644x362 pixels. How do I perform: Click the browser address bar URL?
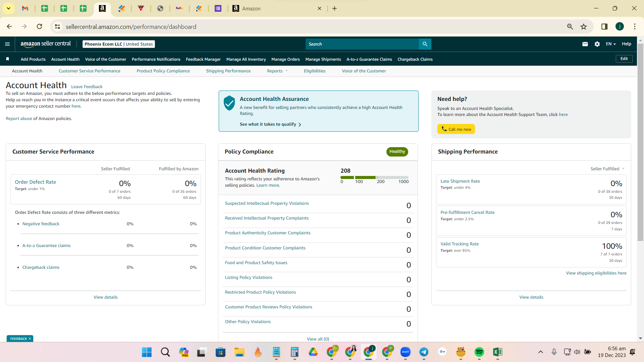pos(131,26)
